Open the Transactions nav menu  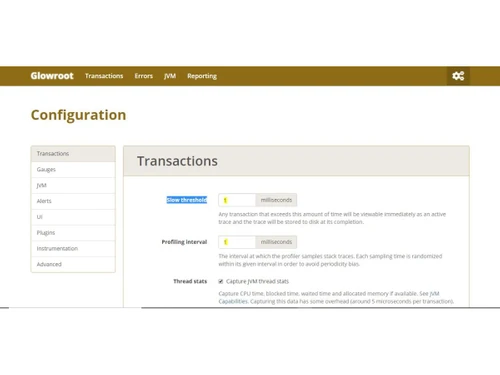[x=104, y=76]
